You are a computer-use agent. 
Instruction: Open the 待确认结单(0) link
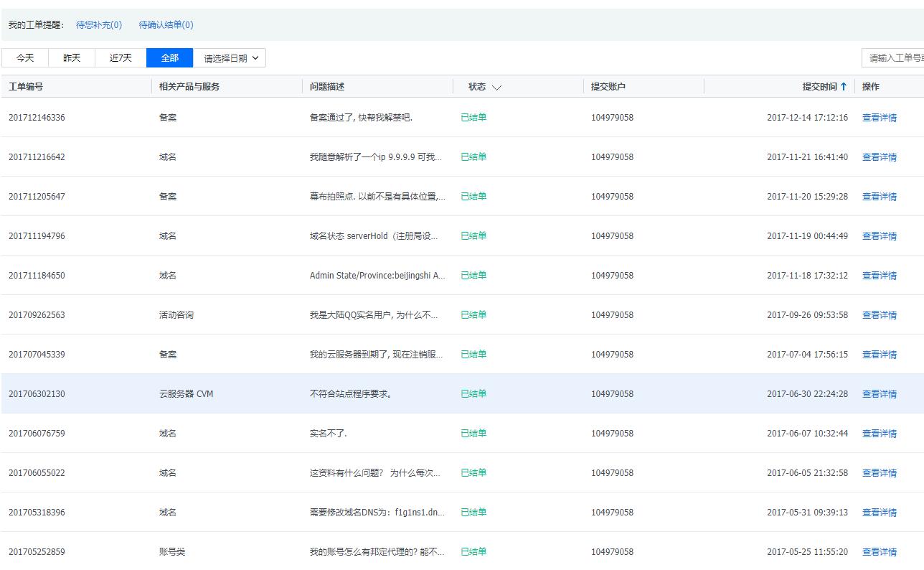point(166,24)
